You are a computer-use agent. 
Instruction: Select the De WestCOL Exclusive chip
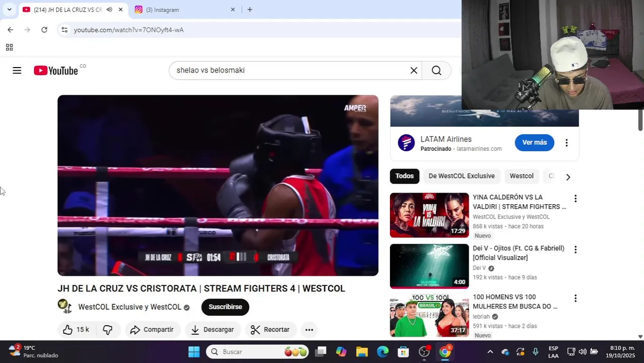tap(462, 176)
